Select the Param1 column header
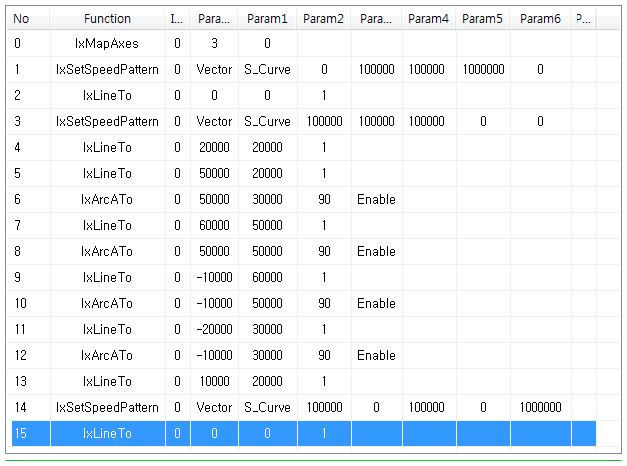The height and width of the screenshot is (466, 627). pyautogui.click(x=267, y=19)
